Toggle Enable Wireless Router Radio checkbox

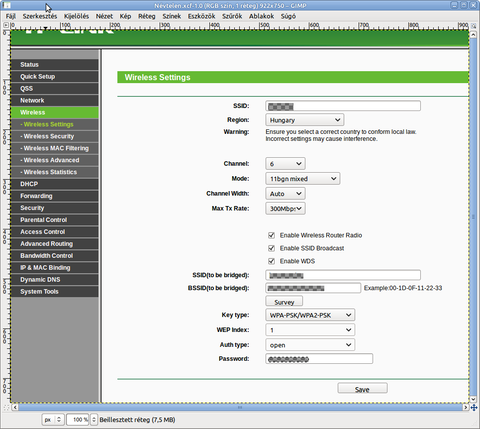pos(271,235)
